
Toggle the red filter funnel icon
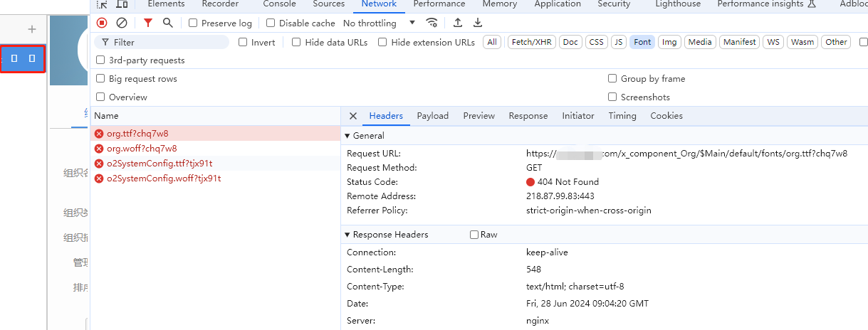(x=148, y=23)
